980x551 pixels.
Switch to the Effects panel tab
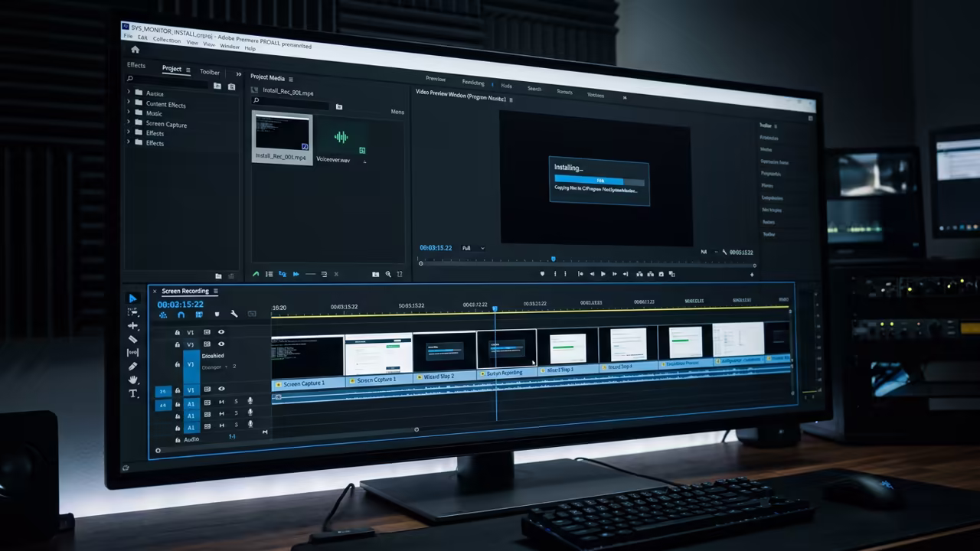pyautogui.click(x=136, y=65)
